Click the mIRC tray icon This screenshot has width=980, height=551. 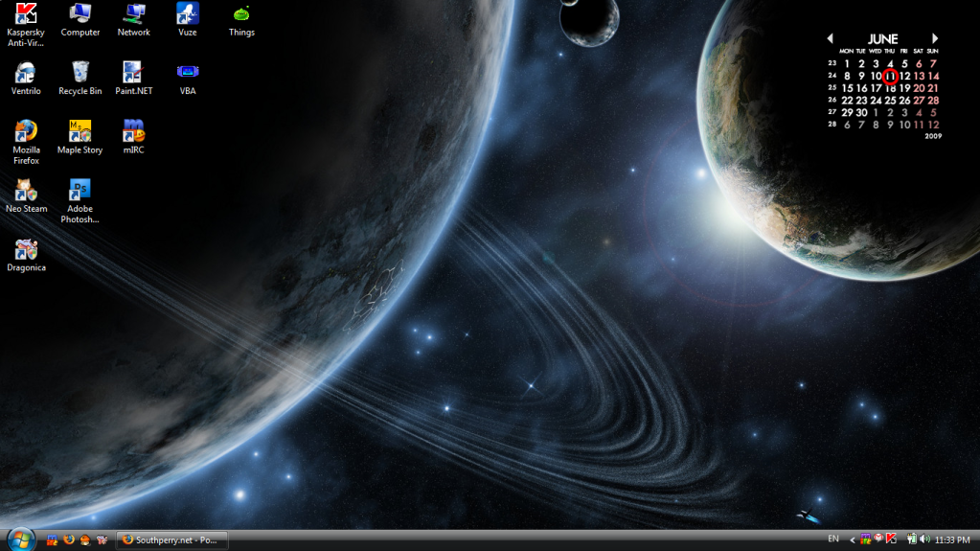tap(866, 540)
